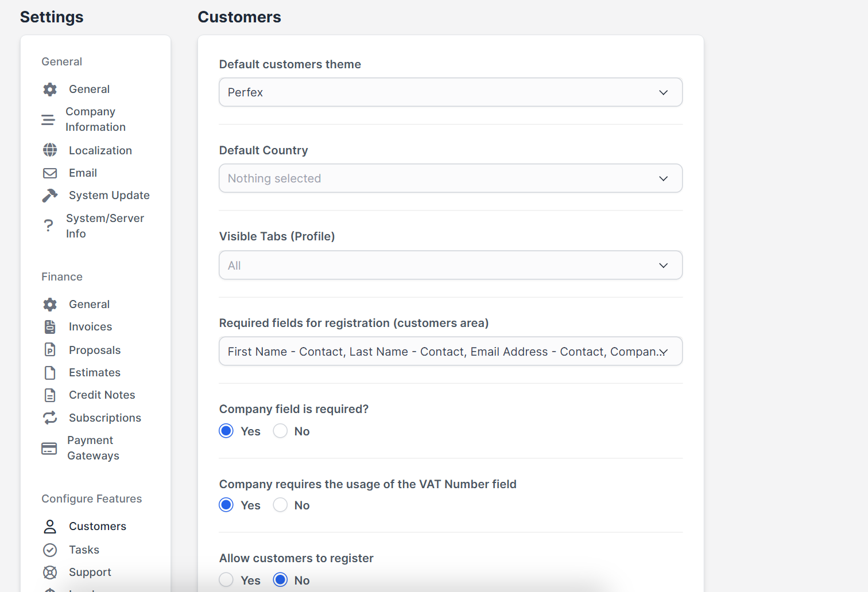The image size is (868, 592).
Task: Open the Email settings link
Action: point(83,173)
